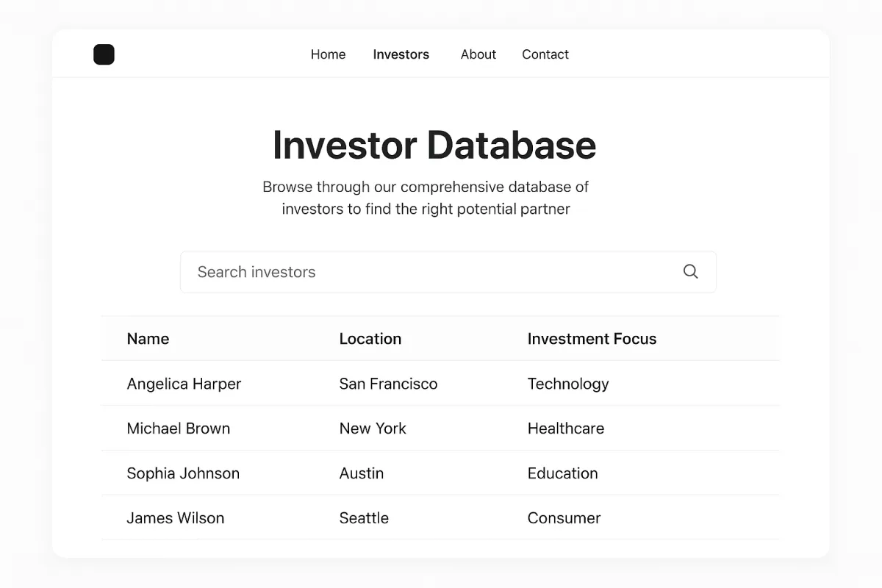
Task: Open the Home navigation link
Action: click(x=328, y=54)
